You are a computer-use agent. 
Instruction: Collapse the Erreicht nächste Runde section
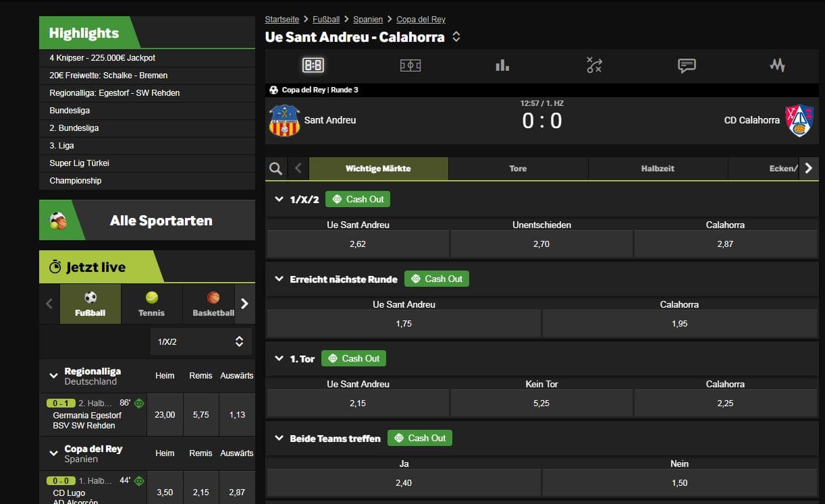pos(280,279)
